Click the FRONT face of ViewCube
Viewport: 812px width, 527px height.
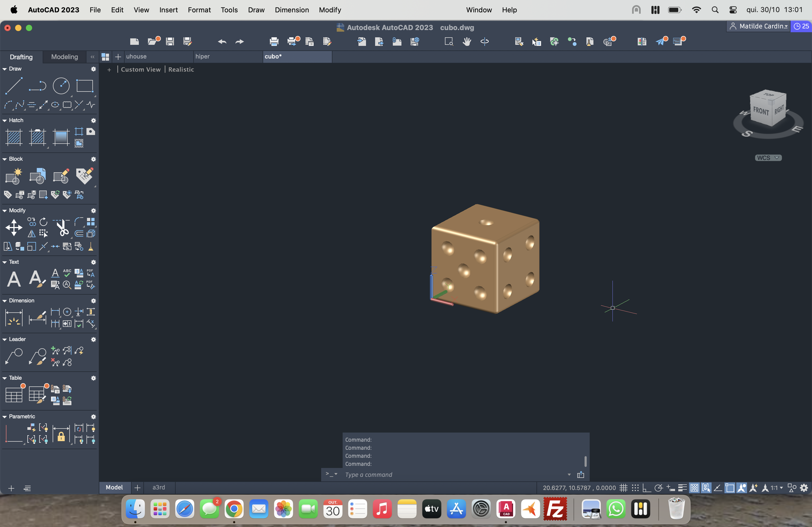[761, 111]
